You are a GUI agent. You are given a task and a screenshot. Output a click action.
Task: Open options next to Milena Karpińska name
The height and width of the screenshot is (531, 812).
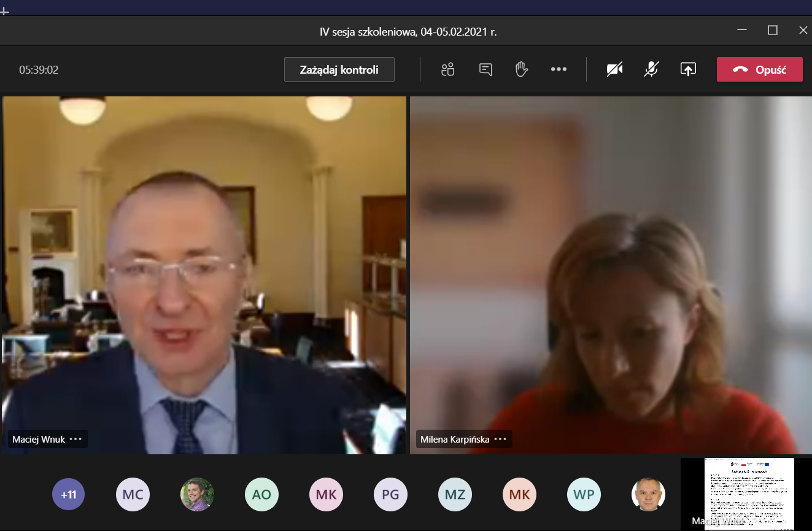(x=500, y=440)
